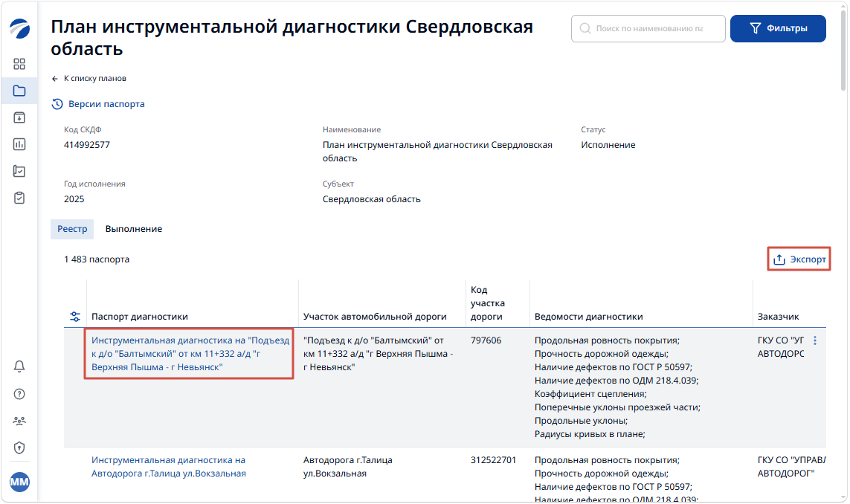Click the СКДФ code value 414992577
Screen dimensions: 850x504
coord(87,145)
